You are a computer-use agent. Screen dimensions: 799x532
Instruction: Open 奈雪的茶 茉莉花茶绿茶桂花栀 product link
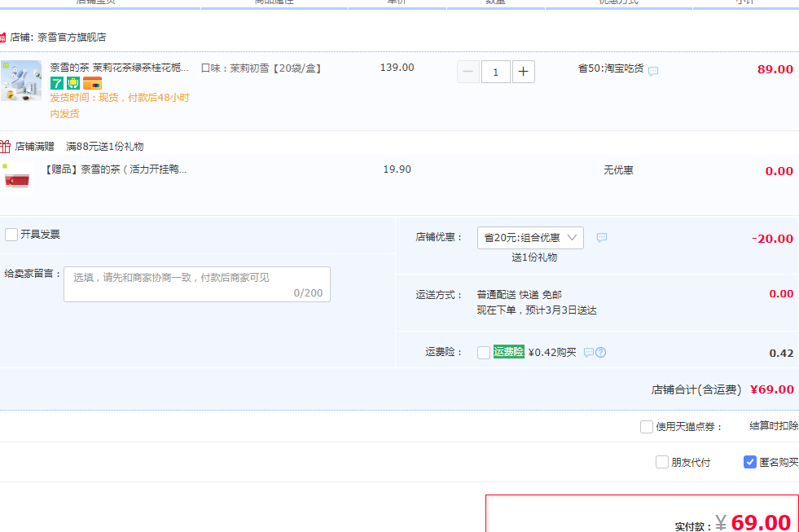119,68
